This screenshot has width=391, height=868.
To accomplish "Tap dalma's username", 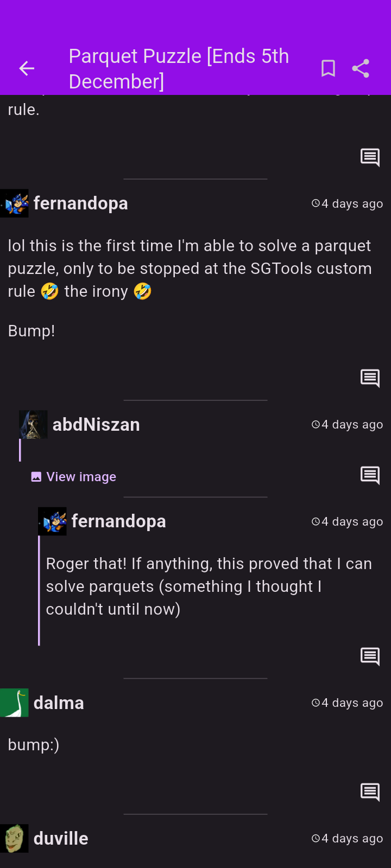I will [x=59, y=703].
